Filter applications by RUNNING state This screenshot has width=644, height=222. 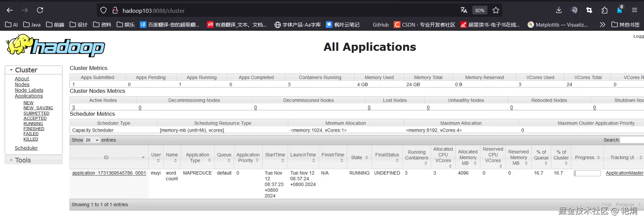point(33,124)
